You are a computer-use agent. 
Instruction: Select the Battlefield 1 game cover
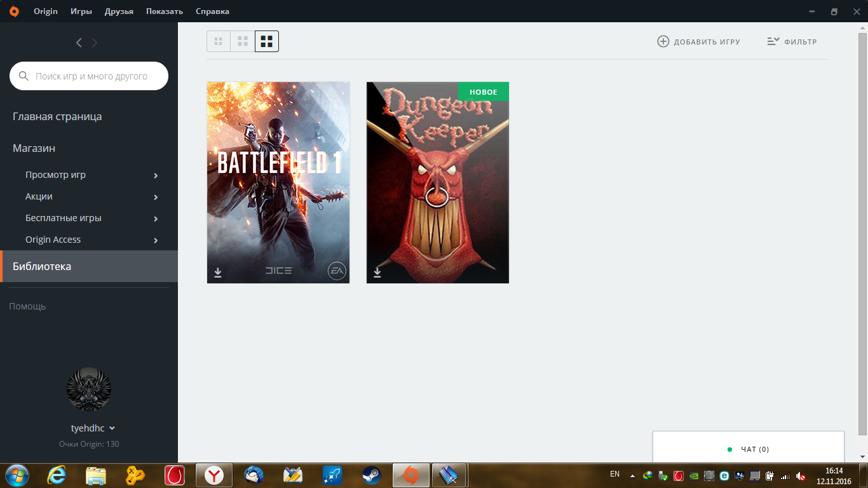point(278,182)
